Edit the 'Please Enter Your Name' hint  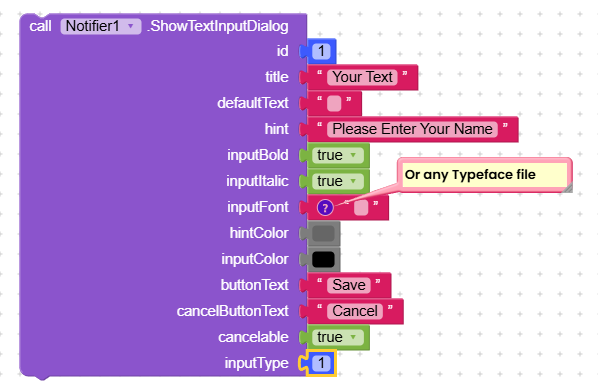point(412,129)
